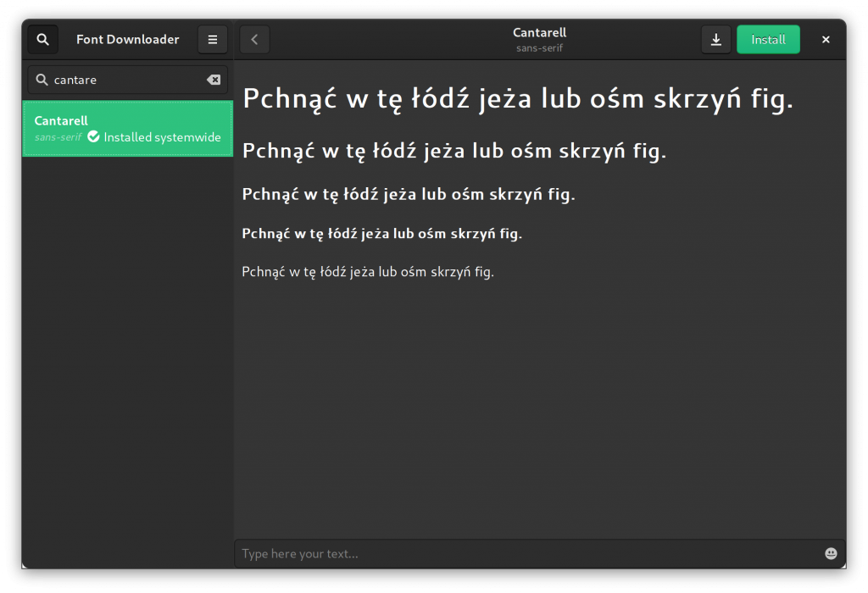Click the smallest preview sentence
This screenshot has width=868, height=593.
coord(368,271)
